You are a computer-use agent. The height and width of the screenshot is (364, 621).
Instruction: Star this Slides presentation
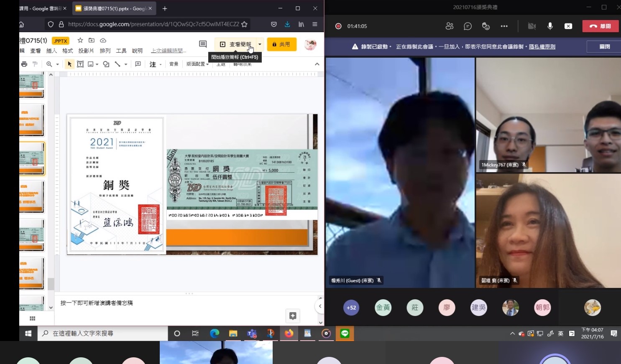click(80, 41)
